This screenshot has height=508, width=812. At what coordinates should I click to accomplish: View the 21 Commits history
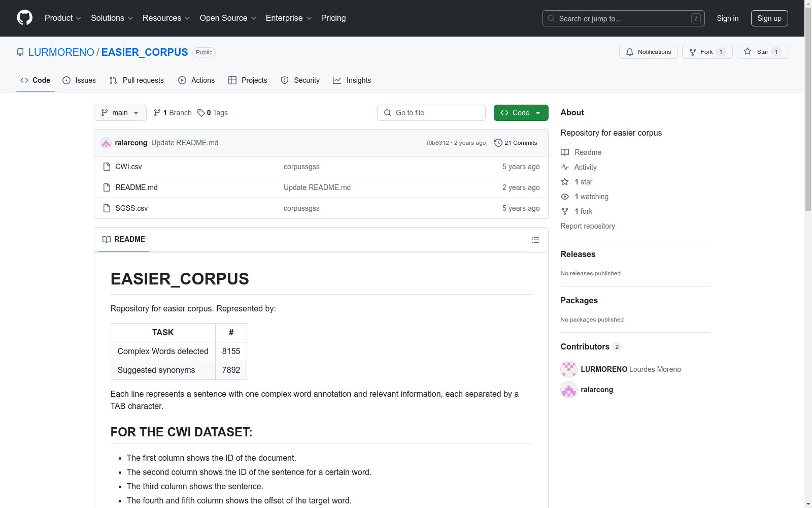[516, 143]
